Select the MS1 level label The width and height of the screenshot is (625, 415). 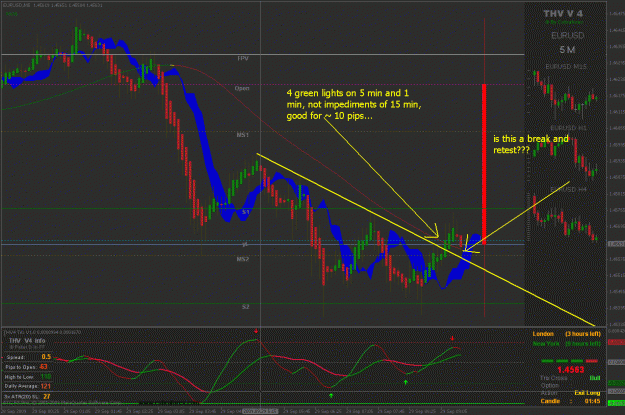(x=242, y=135)
